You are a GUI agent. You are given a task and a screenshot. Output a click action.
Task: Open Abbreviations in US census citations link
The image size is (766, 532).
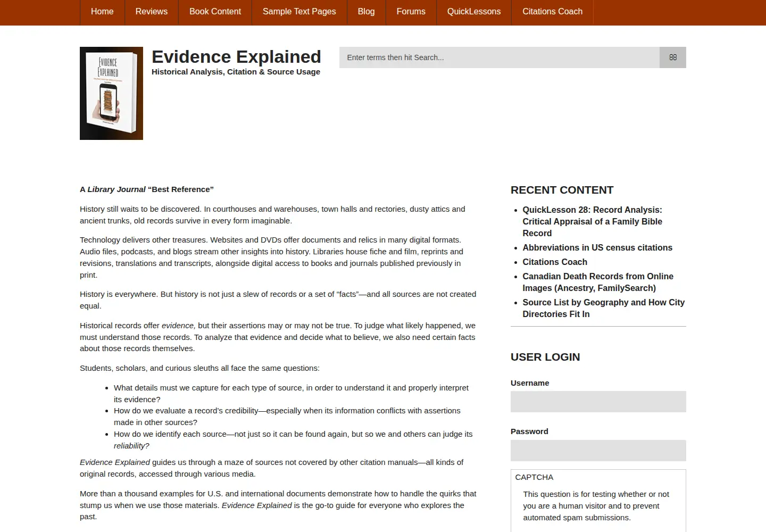click(597, 247)
